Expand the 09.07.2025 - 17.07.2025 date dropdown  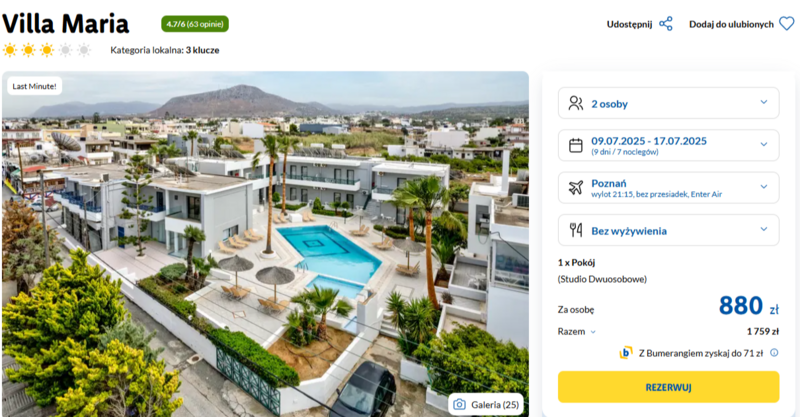pos(668,145)
